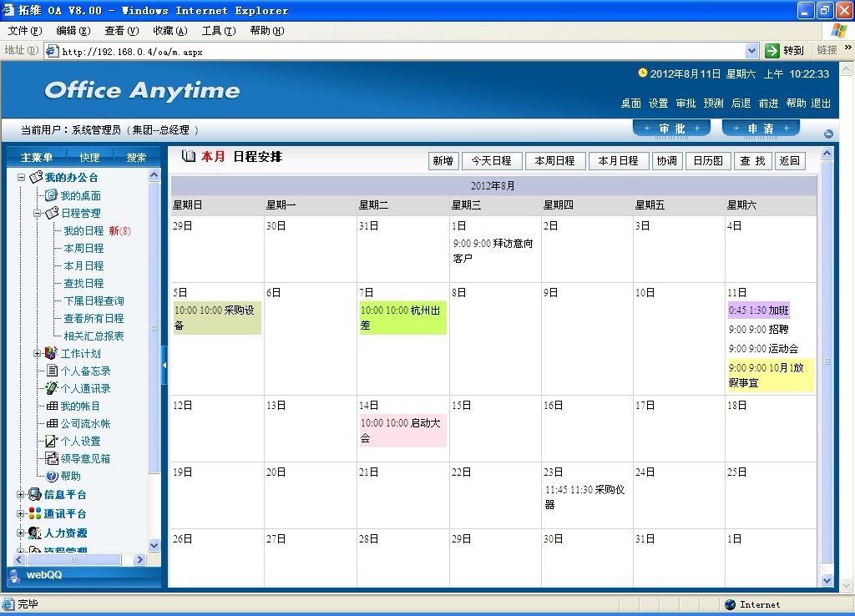
Task: Click the calendar's vertical scrollbar down arrow
Action: coord(827,580)
